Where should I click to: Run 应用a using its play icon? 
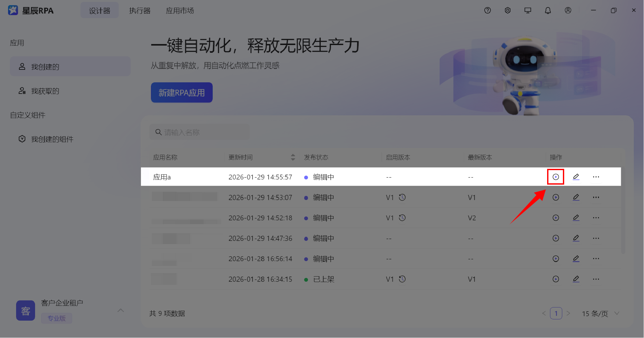click(556, 177)
